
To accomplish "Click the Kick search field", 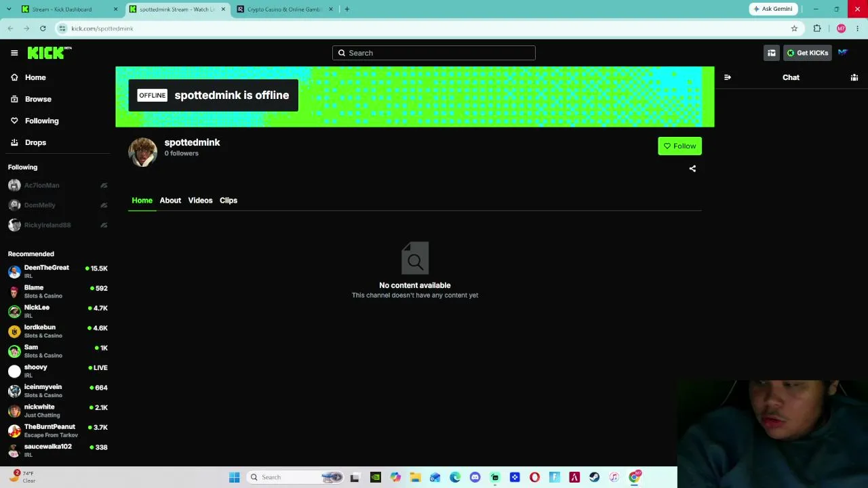I will 434,53.
